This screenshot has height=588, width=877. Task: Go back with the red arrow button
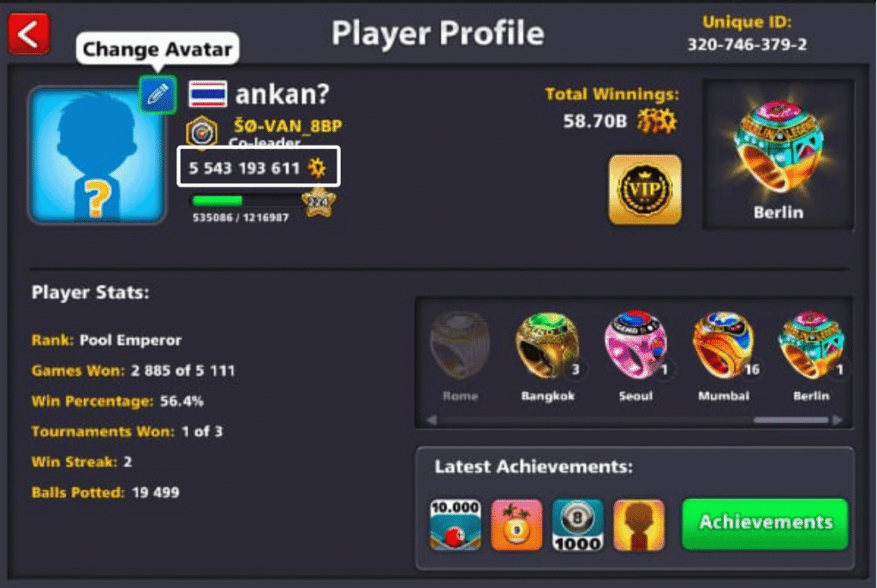click(28, 34)
